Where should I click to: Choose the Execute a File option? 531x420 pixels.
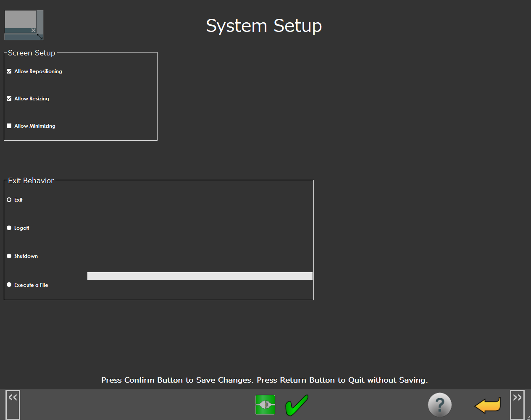[x=9, y=285]
